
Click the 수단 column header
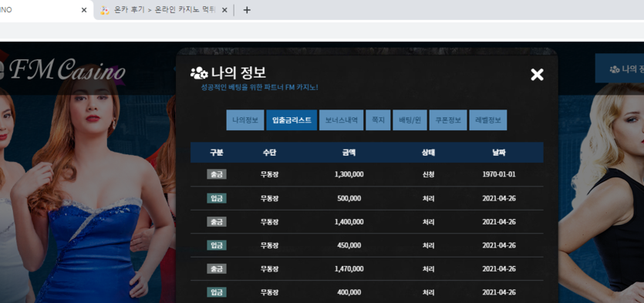pos(269,153)
